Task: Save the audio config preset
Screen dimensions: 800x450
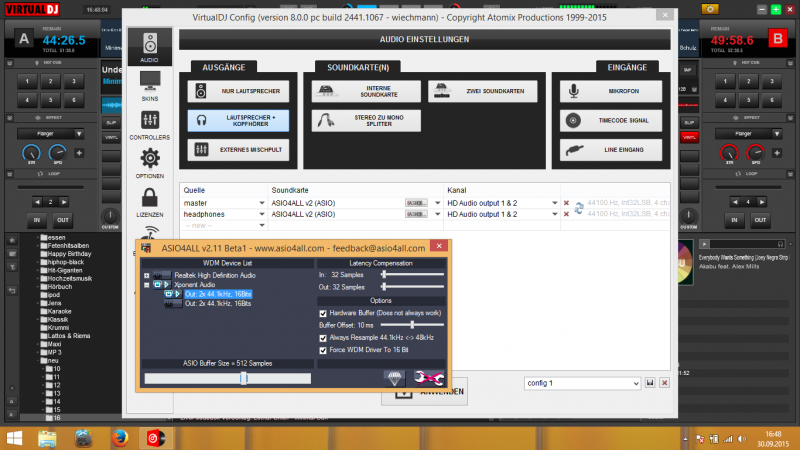Action: [x=650, y=383]
